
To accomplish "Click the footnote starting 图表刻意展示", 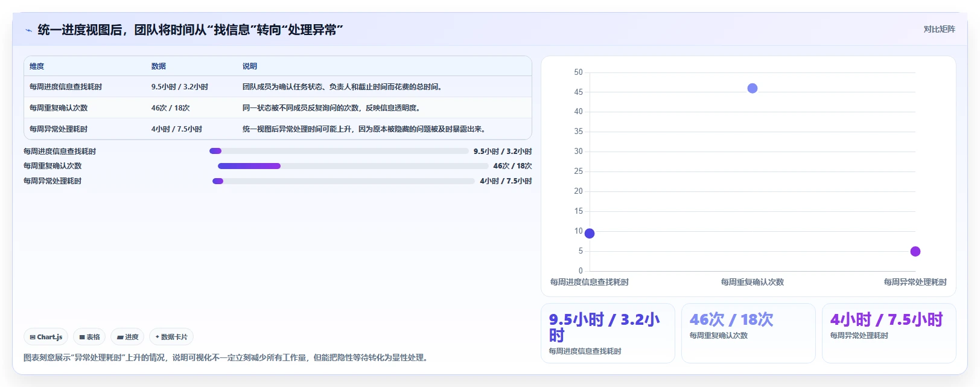I will pos(227,358).
